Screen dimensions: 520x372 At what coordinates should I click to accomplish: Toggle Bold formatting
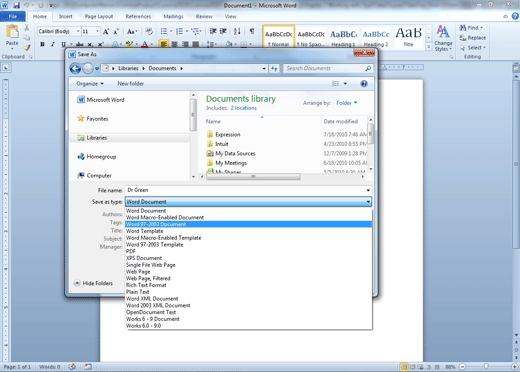coord(42,44)
